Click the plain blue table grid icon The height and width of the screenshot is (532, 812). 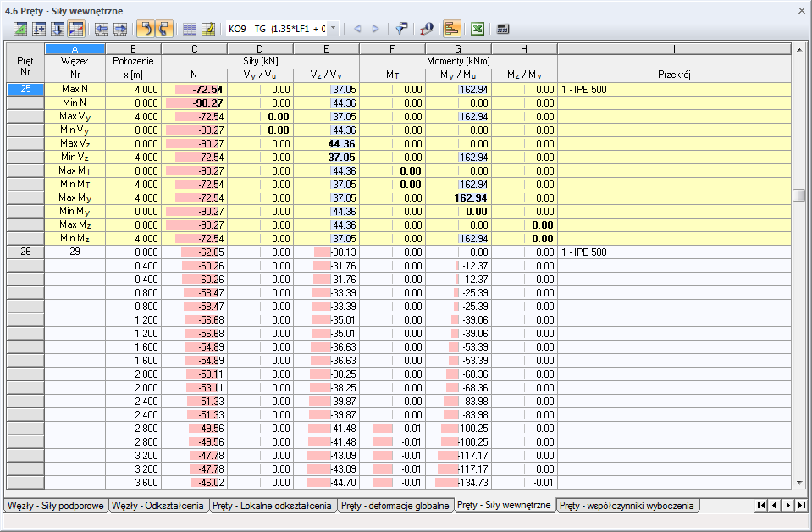(190, 29)
